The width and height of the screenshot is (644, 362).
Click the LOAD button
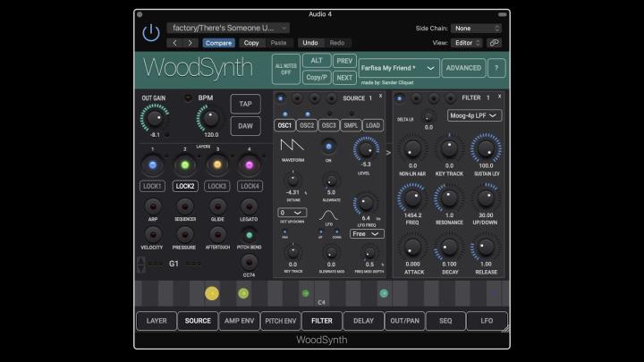pos(373,126)
